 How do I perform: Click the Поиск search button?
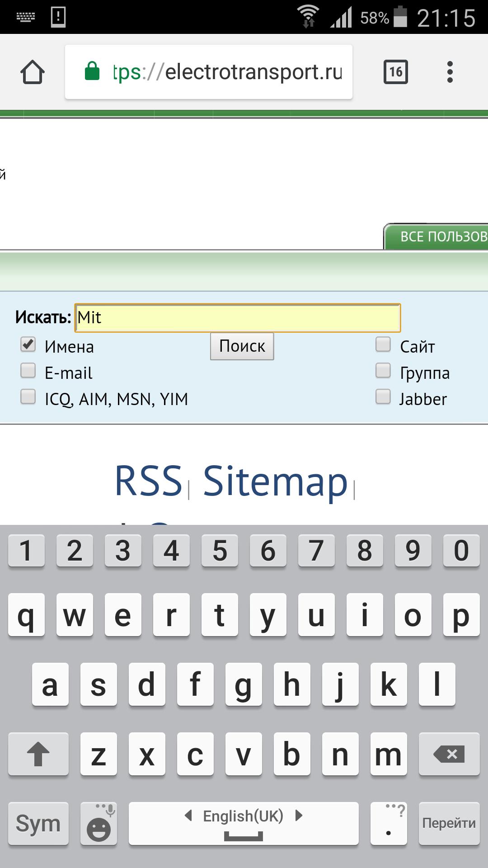pos(242,346)
